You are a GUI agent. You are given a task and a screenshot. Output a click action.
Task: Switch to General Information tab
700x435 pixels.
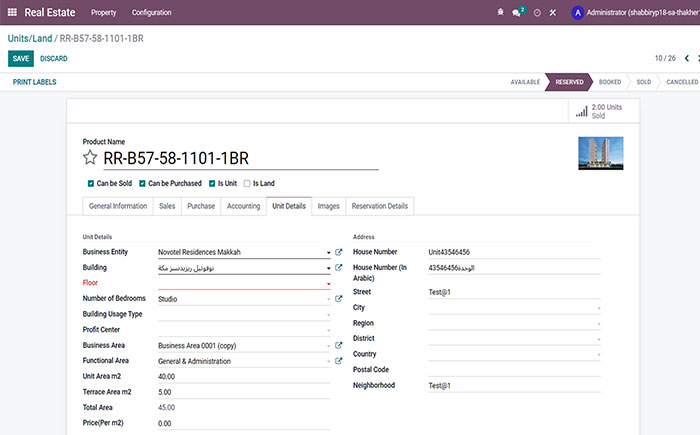(x=118, y=206)
